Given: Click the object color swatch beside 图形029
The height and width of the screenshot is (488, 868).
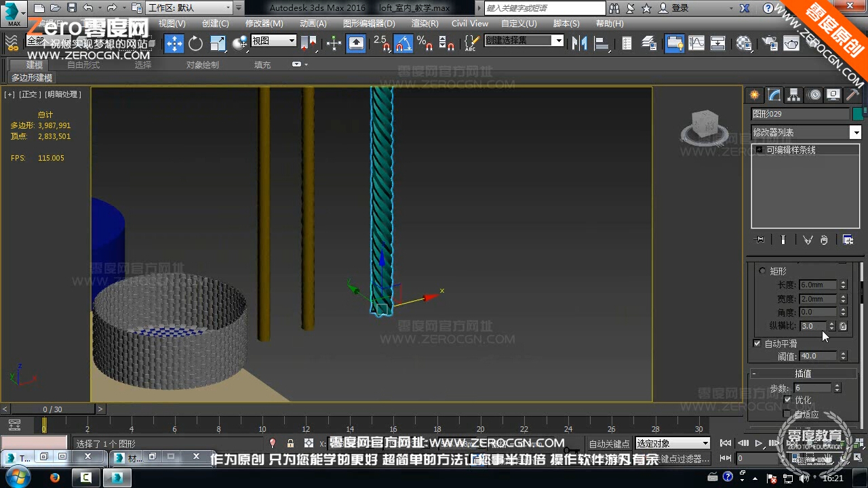Looking at the screenshot, I should pyautogui.click(x=857, y=114).
